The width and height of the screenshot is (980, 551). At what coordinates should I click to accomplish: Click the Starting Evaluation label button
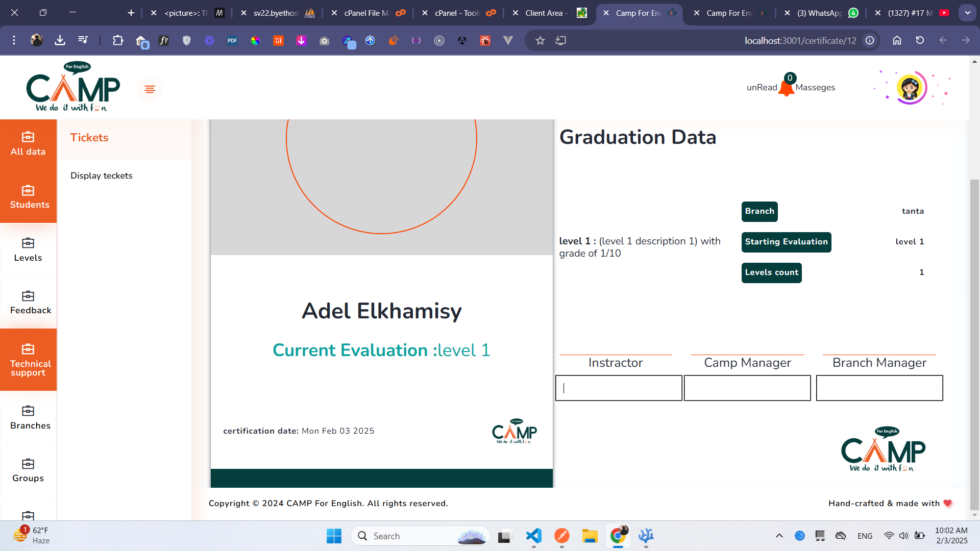(786, 242)
